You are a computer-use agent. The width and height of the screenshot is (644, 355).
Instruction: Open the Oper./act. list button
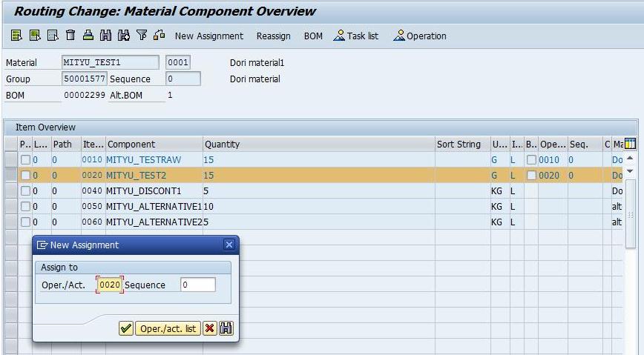pos(168,329)
